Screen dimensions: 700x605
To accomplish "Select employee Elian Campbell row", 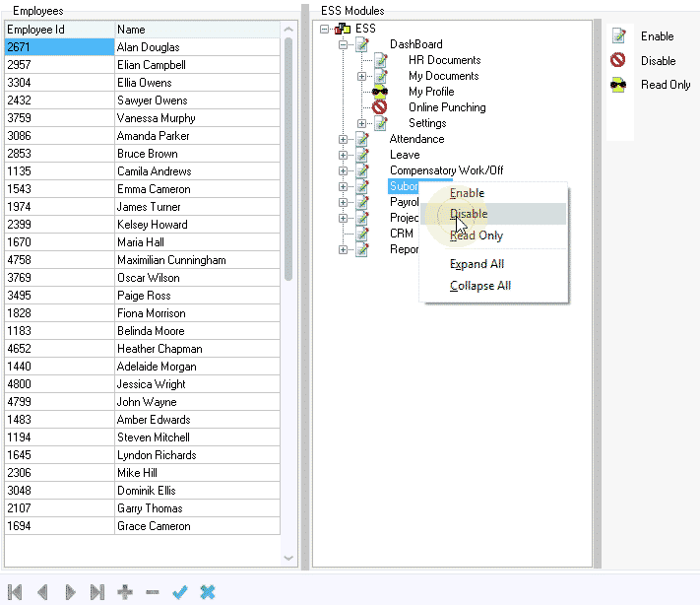I will point(143,65).
